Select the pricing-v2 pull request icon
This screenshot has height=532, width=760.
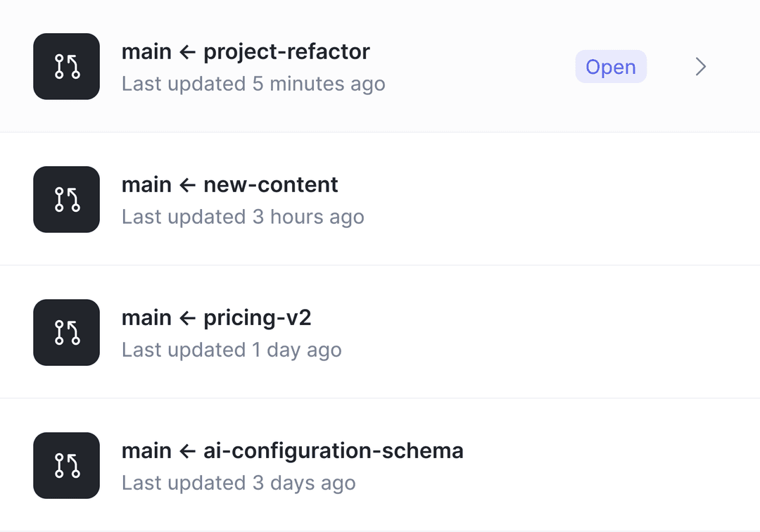[66, 332]
